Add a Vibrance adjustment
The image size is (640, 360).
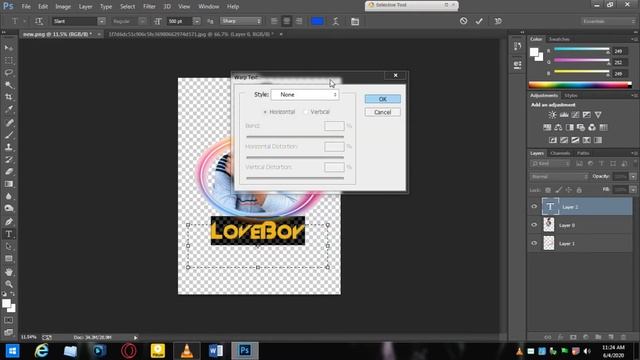[x=598, y=115]
